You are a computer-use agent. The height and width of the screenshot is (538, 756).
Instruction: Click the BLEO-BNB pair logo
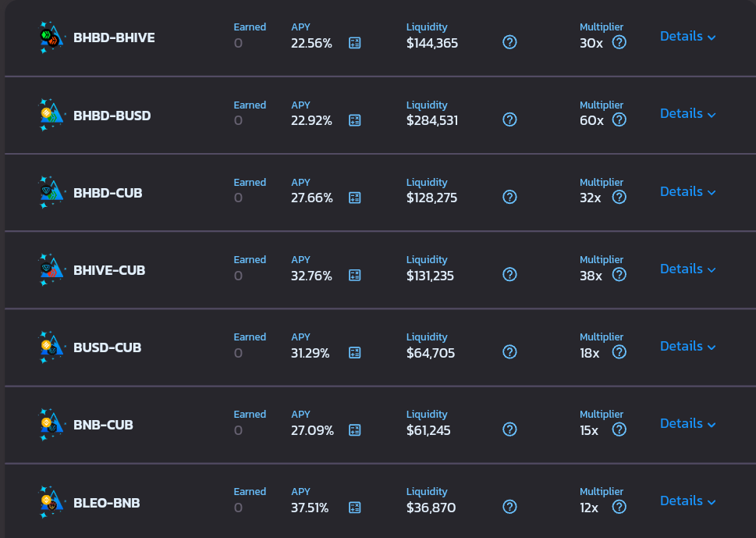51,502
